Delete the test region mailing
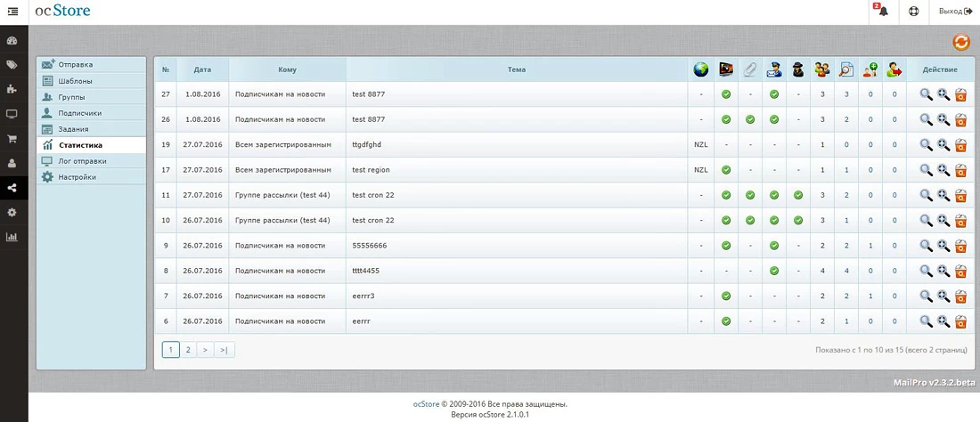The height and width of the screenshot is (422, 980). point(961,170)
